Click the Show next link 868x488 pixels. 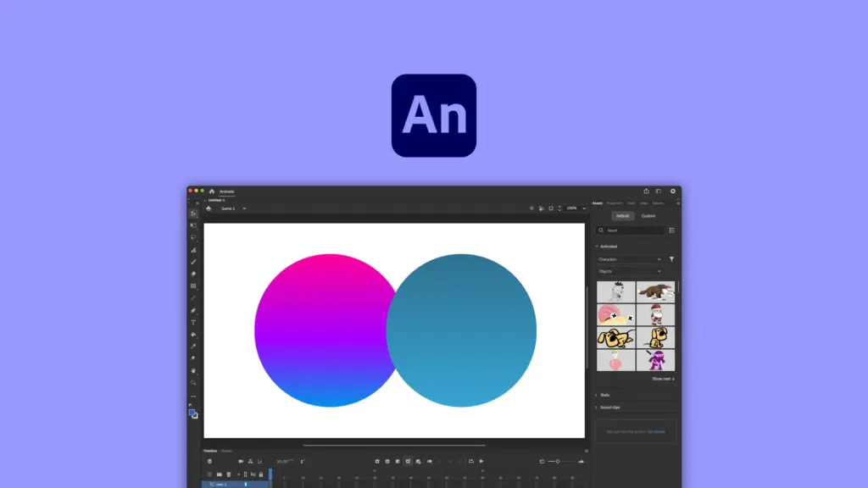point(663,379)
